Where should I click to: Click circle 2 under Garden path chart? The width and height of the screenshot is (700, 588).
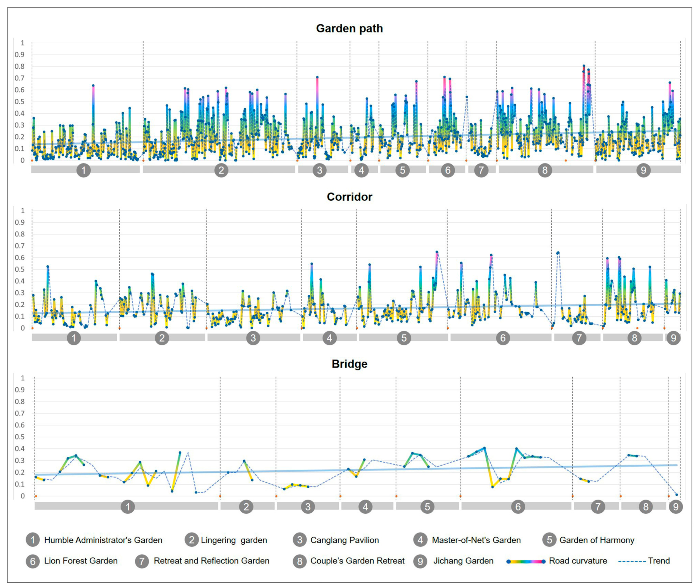(x=221, y=170)
